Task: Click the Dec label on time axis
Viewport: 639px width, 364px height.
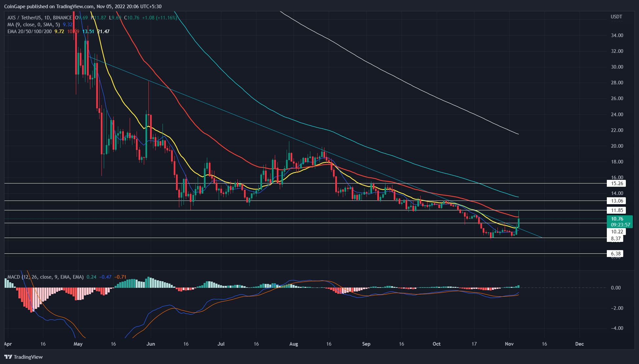Action: (580, 344)
